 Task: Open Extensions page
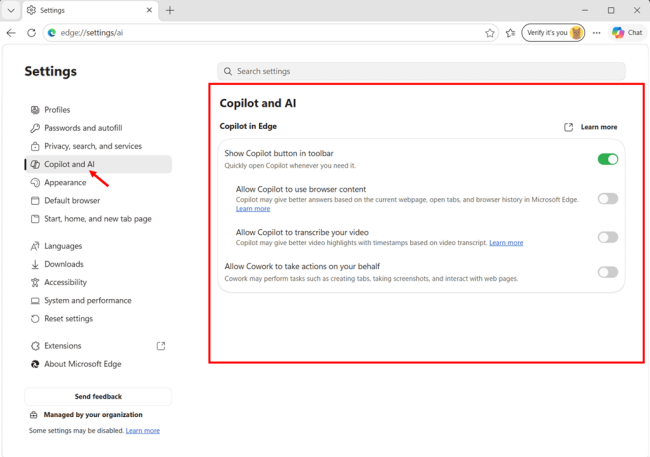tap(98, 346)
